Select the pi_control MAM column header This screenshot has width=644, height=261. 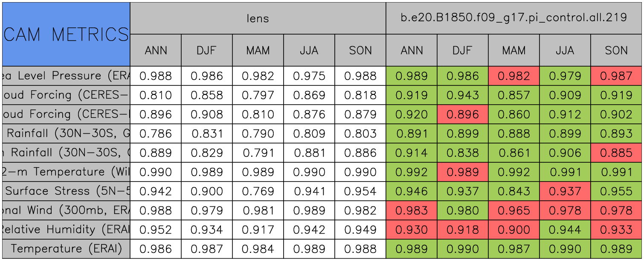pos(513,50)
